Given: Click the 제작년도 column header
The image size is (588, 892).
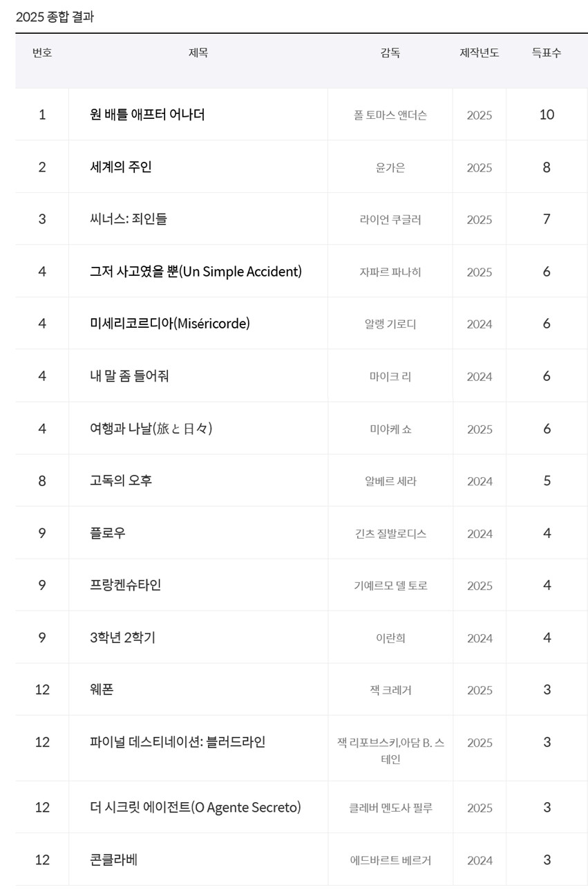Looking at the screenshot, I should pos(480,53).
